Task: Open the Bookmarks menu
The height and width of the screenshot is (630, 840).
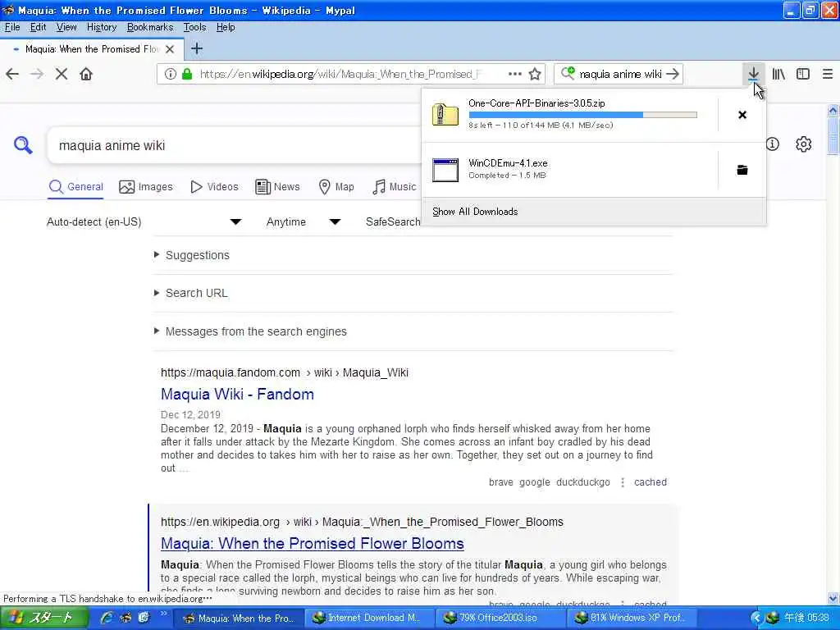Action: coord(150,27)
